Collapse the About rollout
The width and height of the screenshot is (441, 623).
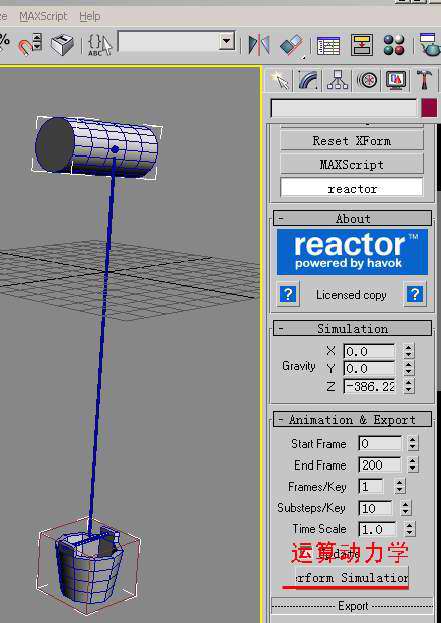tap(352, 219)
